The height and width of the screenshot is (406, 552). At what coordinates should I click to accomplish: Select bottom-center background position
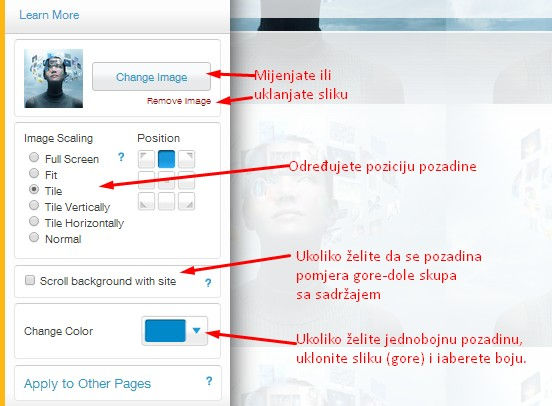click(167, 201)
